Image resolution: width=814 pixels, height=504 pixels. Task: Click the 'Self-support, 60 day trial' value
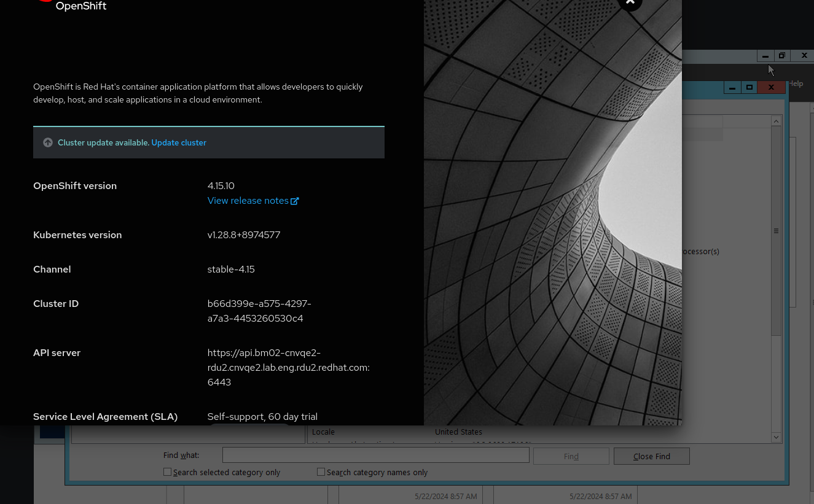pos(262,417)
